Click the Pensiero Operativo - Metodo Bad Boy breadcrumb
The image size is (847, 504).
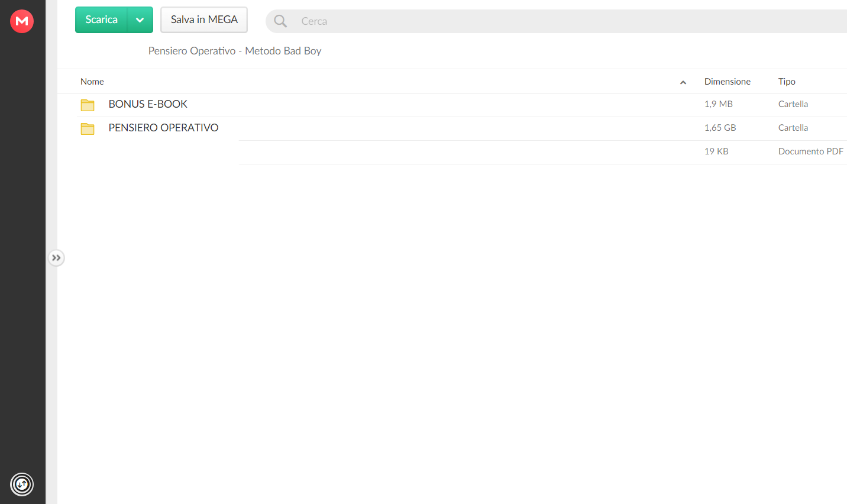[235, 51]
